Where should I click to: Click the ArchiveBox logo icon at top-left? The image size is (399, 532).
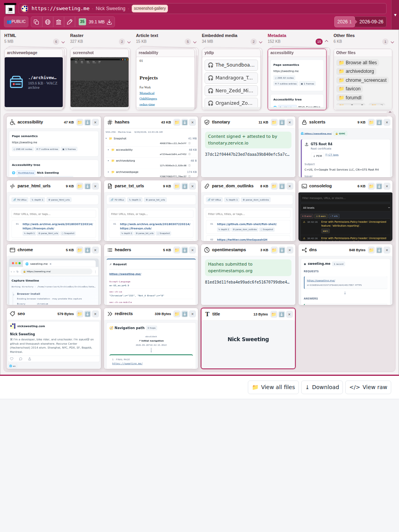tap(10, 9)
